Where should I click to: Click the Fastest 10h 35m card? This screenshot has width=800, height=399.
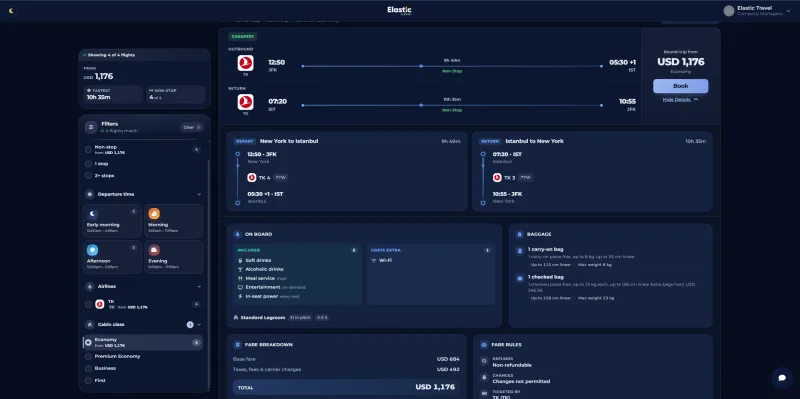tap(113, 94)
